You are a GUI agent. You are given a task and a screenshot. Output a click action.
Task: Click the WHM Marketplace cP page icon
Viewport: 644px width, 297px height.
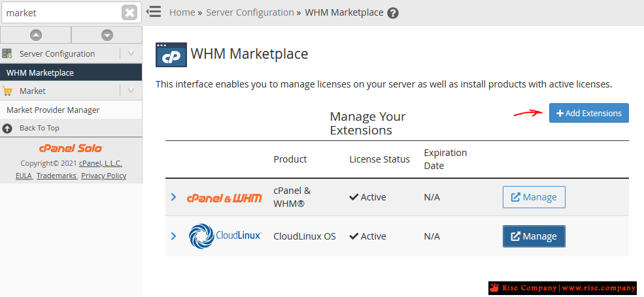[171, 55]
